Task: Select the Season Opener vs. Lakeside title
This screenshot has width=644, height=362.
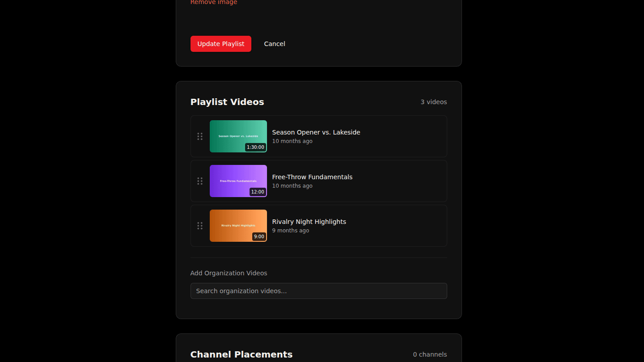Action: pyautogui.click(x=316, y=132)
